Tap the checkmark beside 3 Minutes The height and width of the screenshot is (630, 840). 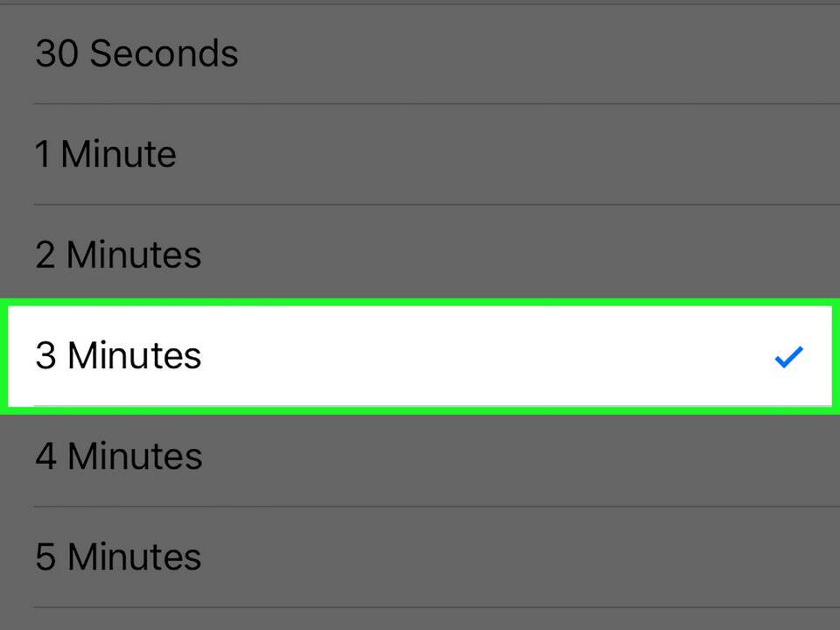pyautogui.click(x=788, y=356)
